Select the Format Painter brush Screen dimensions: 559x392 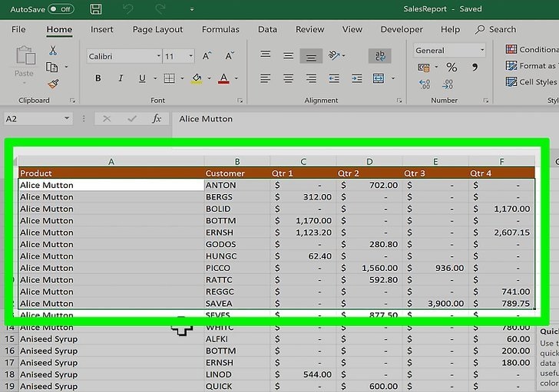pyautogui.click(x=53, y=84)
